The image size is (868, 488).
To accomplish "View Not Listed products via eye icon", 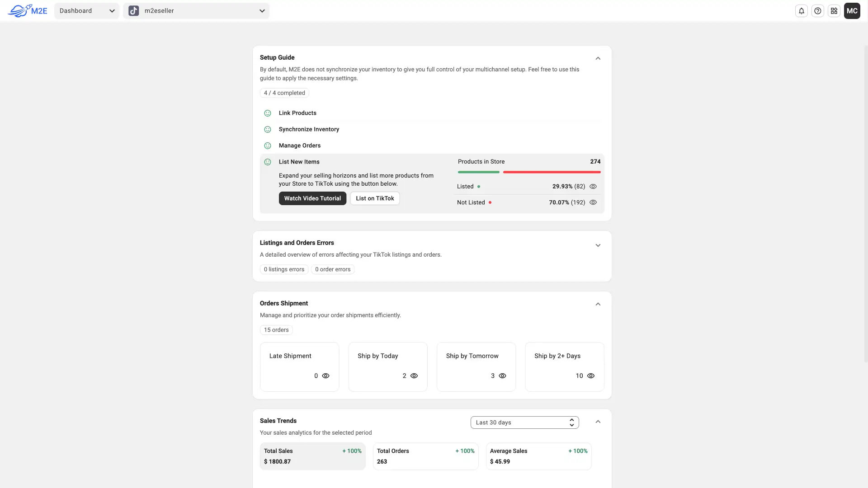I will click(x=593, y=202).
